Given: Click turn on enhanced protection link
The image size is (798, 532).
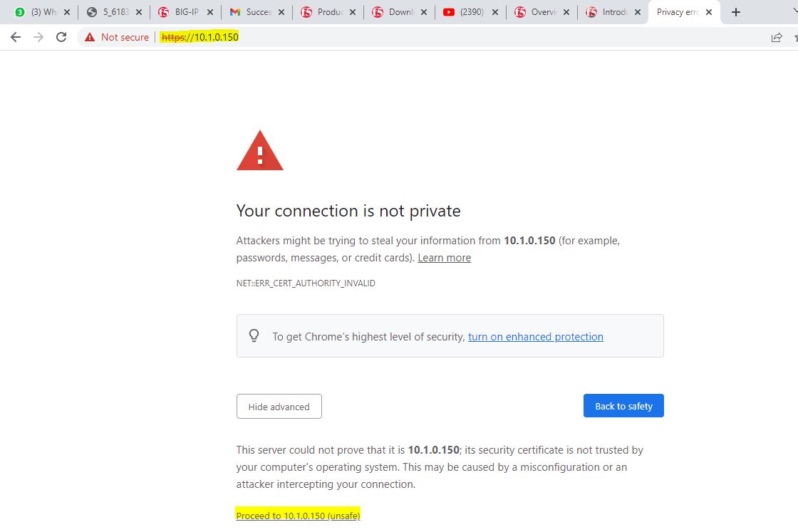Looking at the screenshot, I should [x=535, y=337].
